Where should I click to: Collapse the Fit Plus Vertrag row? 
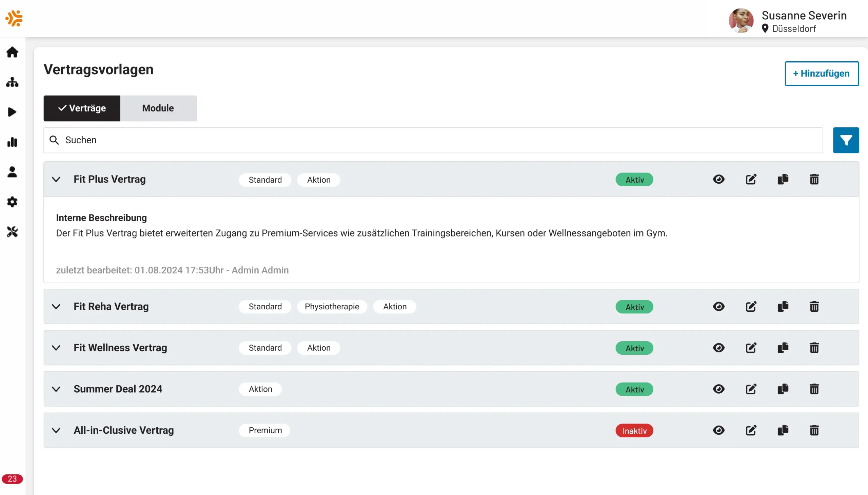(56, 179)
